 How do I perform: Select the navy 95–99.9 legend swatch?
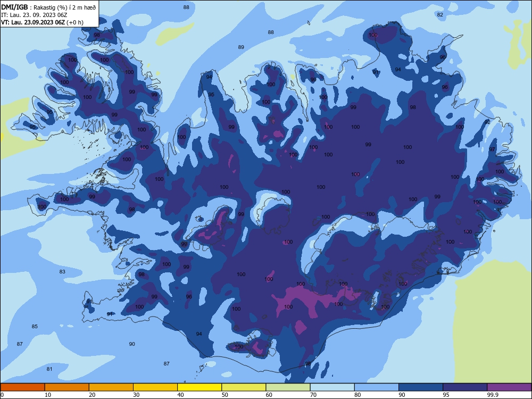(465, 387)
